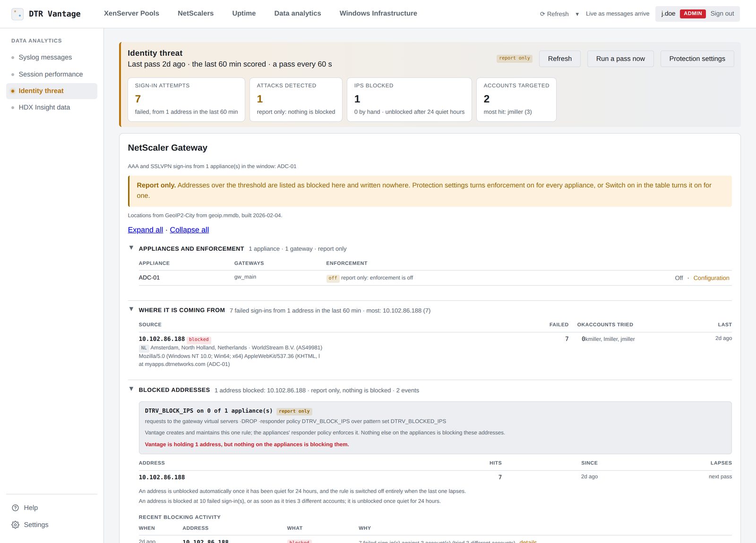This screenshot has height=543, width=756.
Task: Click source address 10.102.86.188 in source table
Action: coord(162,339)
